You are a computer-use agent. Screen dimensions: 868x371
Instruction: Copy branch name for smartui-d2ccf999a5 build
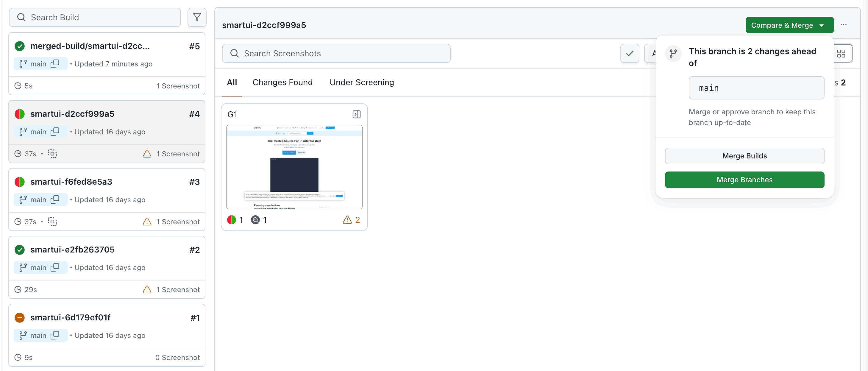click(54, 132)
